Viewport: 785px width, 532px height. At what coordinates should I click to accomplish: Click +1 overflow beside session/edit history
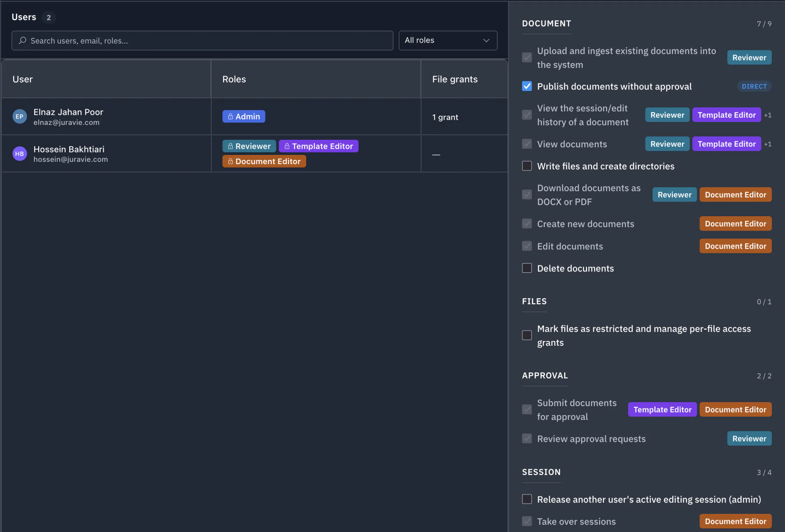tap(768, 115)
